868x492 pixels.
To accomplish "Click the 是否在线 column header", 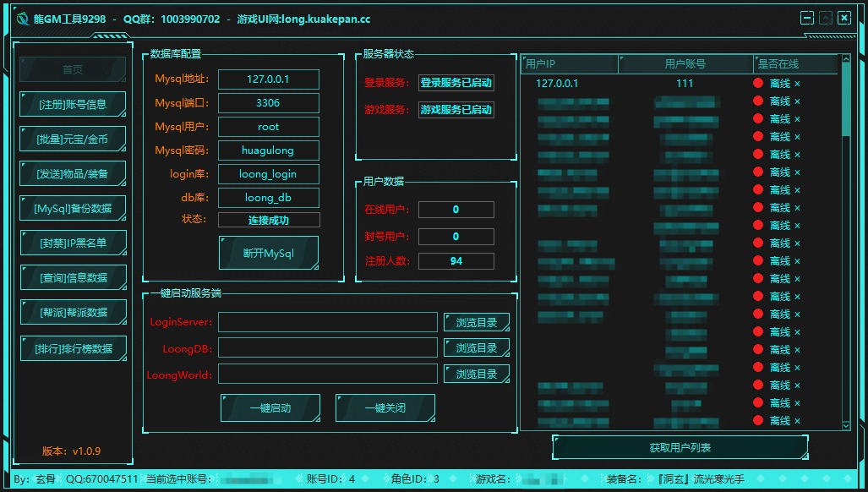I will 794,63.
